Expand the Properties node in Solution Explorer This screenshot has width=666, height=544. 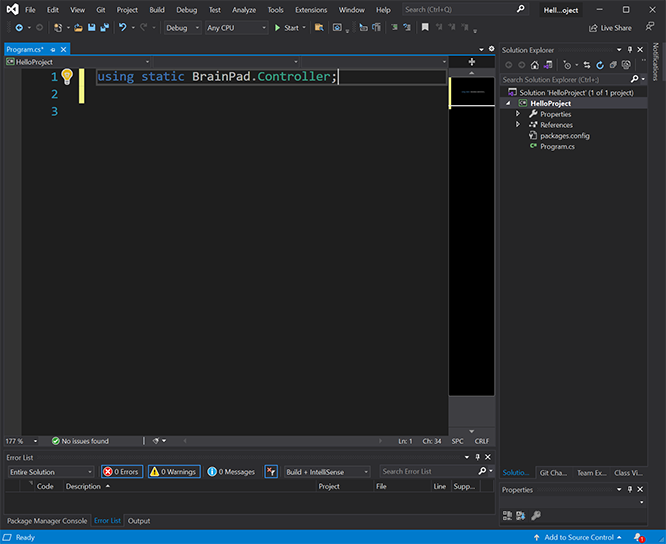[x=518, y=114]
